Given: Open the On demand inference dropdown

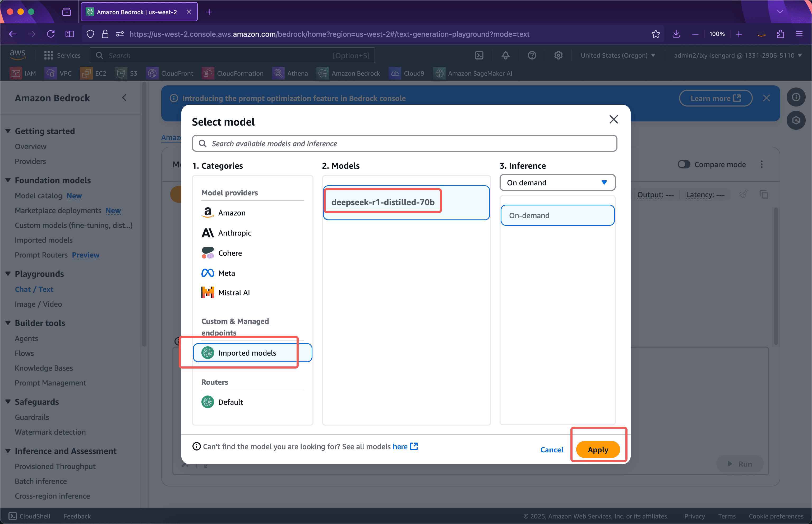Looking at the screenshot, I should click(557, 183).
